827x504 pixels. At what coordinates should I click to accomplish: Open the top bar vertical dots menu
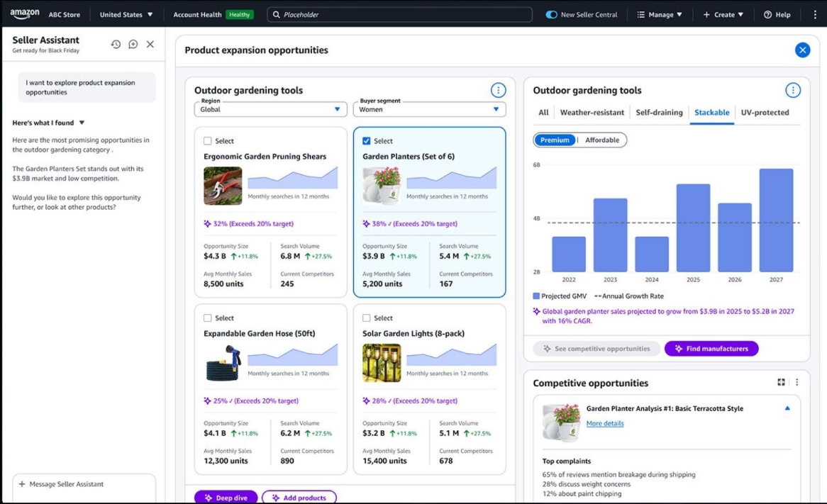pyautogui.click(x=815, y=14)
